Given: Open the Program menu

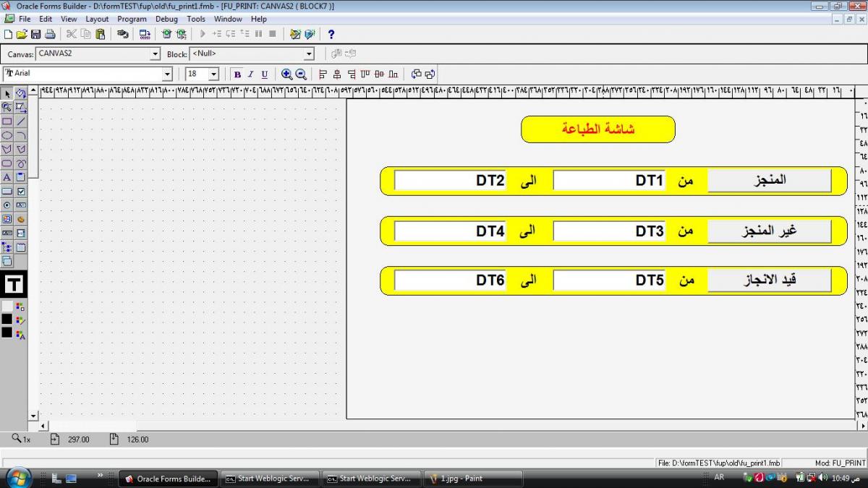Looking at the screenshot, I should (x=132, y=19).
